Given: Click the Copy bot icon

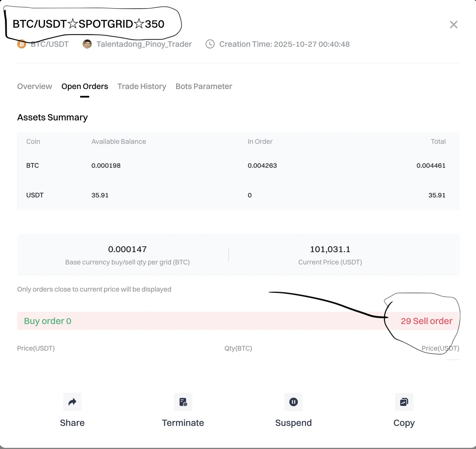Looking at the screenshot, I should (404, 402).
